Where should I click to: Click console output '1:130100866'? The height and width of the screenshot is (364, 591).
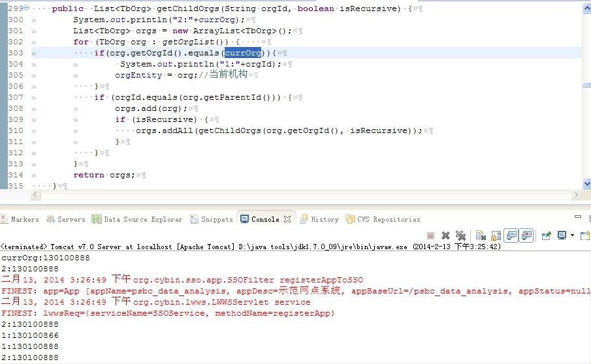click(x=30, y=335)
